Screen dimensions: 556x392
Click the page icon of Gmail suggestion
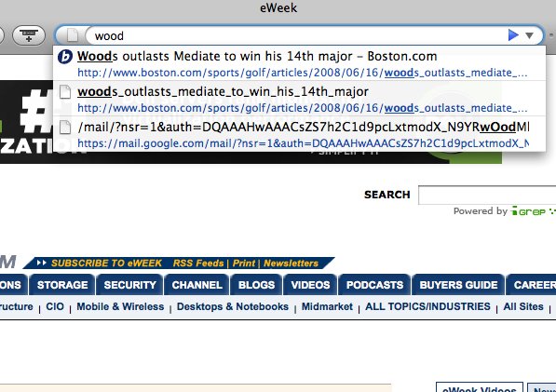click(65, 128)
